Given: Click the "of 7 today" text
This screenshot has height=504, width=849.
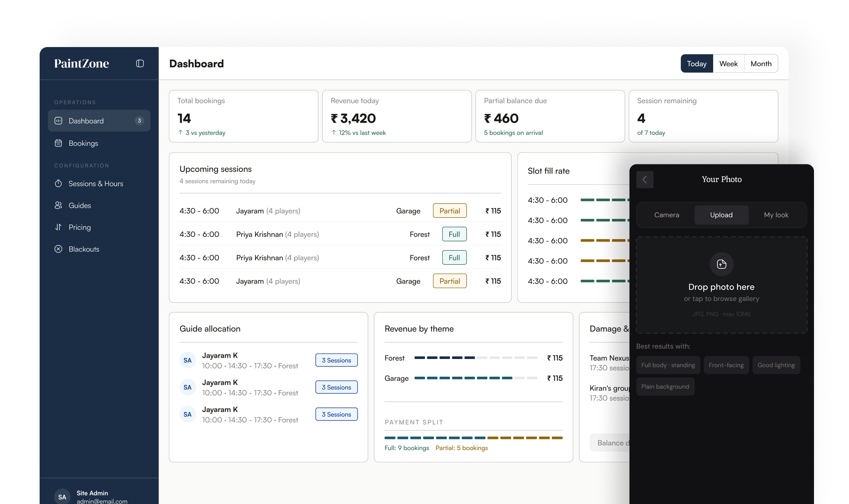Looking at the screenshot, I should point(651,133).
